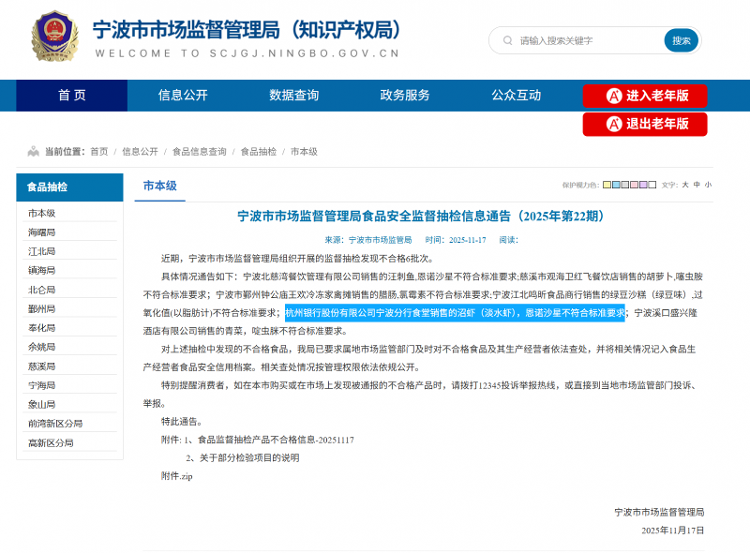Click the blue 搜索 search button

click(681, 41)
